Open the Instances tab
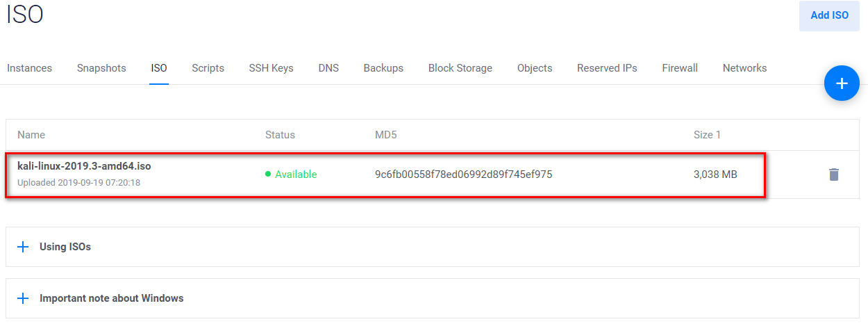 [x=29, y=68]
